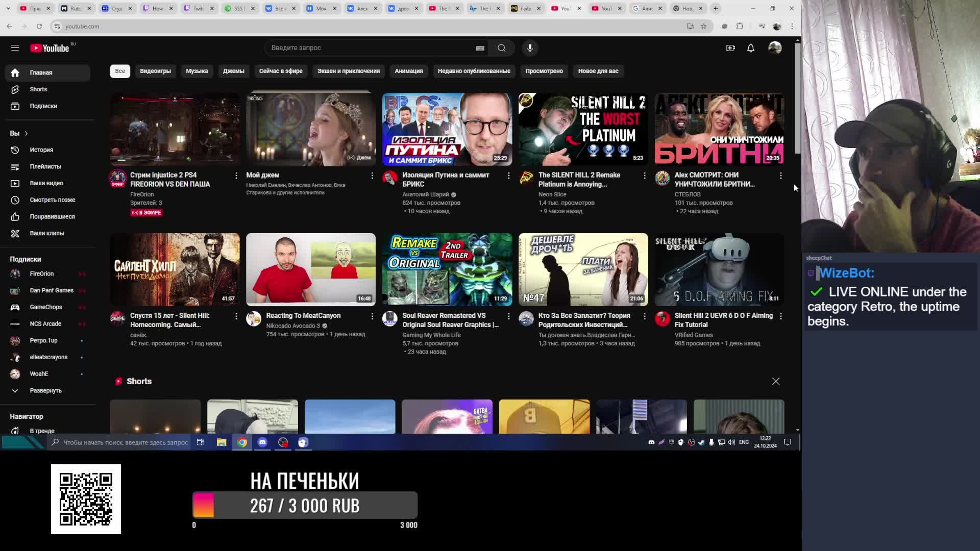This screenshot has height=551, width=980.
Task: Expand the Вы section chevron
Action: (x=26, y=133)
